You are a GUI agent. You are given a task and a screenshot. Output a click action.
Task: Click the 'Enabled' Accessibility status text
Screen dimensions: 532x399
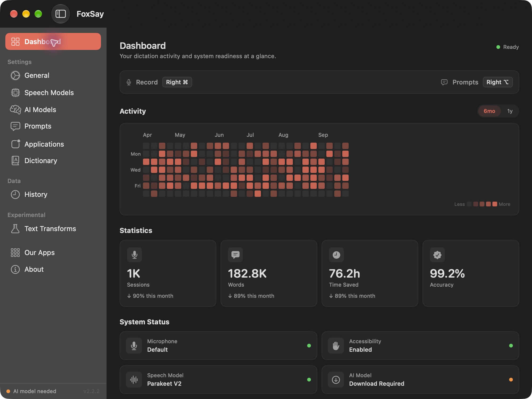click(360, 350)
